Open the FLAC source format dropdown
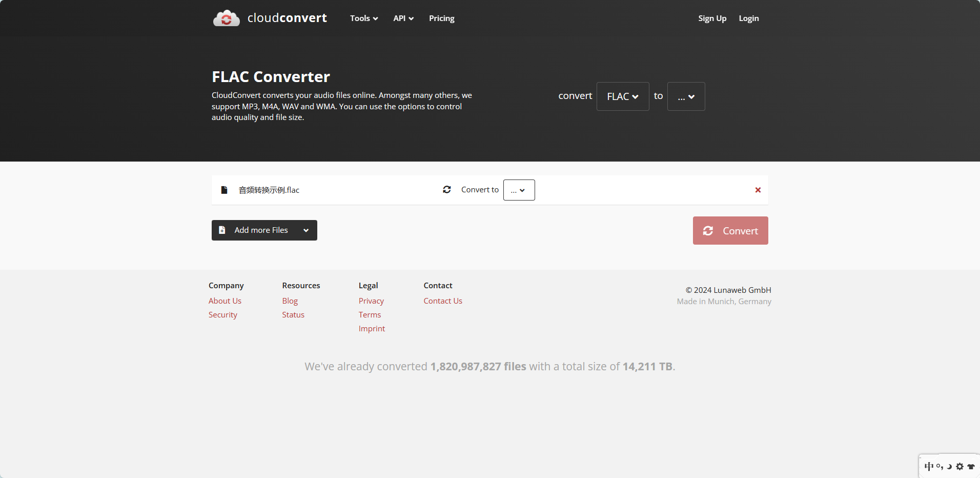 tap(623, 96)
